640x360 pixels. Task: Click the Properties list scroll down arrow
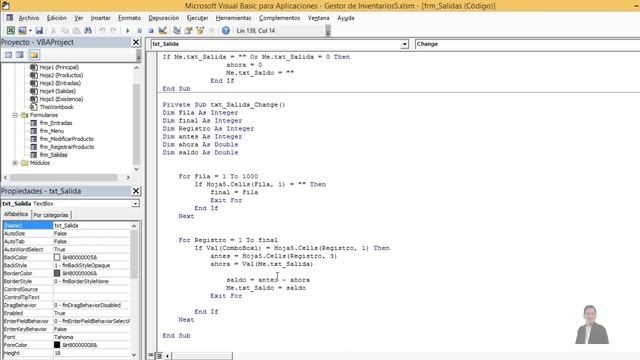134,355
